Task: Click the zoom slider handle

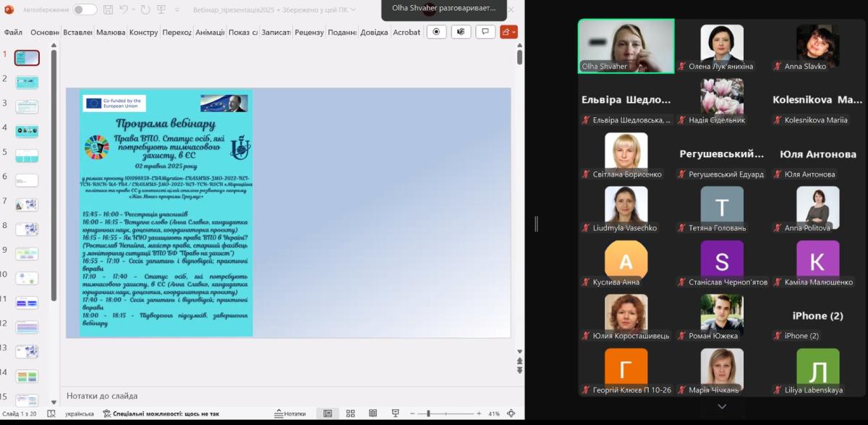Action: (x=428, y=413)
